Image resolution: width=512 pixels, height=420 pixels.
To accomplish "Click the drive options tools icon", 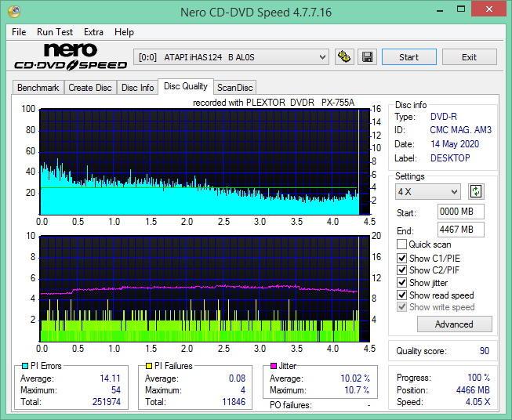I will coord(344,57).
